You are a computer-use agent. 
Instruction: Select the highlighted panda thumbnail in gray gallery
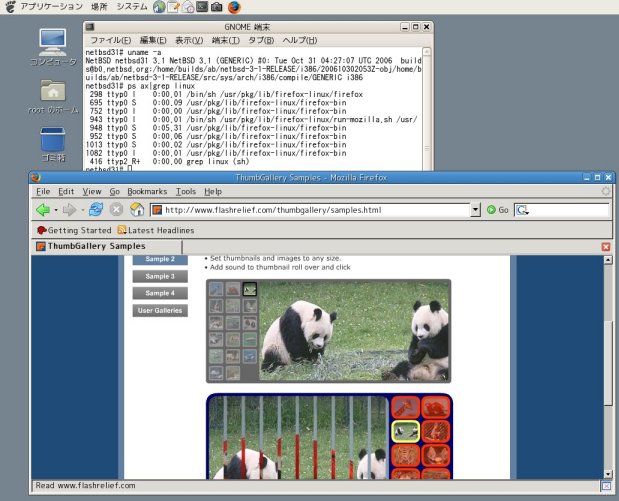249,289
